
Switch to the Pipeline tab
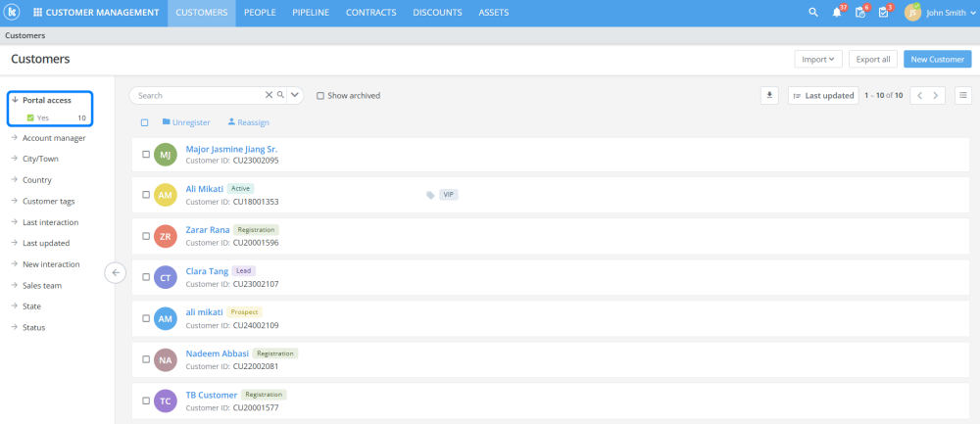[311, 13]
